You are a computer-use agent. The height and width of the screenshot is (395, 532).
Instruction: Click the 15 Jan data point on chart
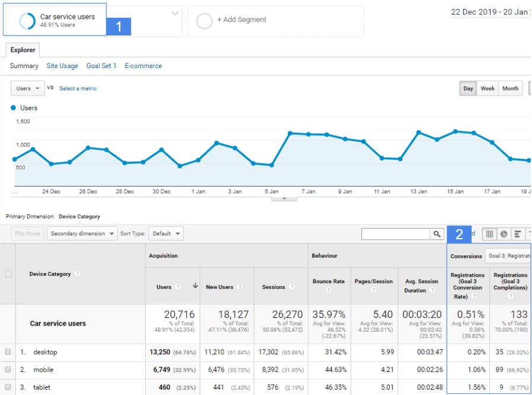tap(456, 131)
